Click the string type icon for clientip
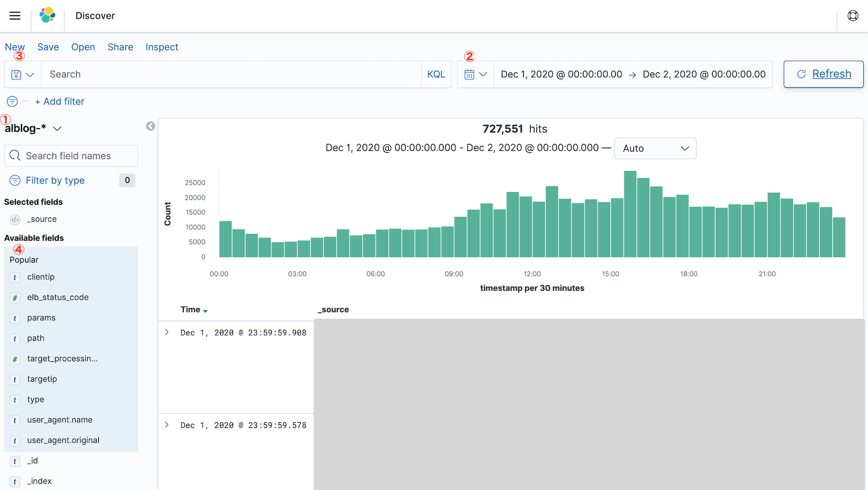868x490 pixels. pos(15,277)
